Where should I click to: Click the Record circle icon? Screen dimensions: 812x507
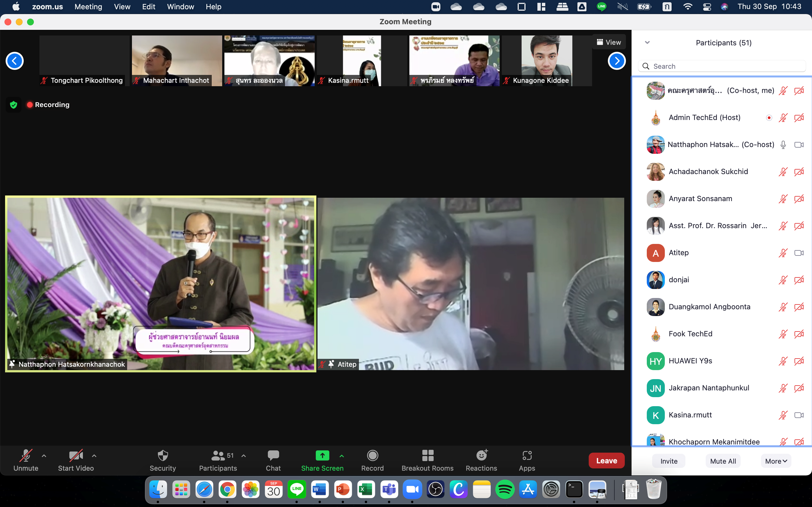[x=372, y=456]
